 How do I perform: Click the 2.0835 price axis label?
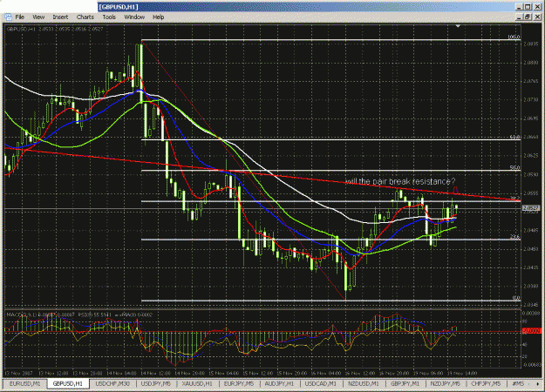[531, 44]
